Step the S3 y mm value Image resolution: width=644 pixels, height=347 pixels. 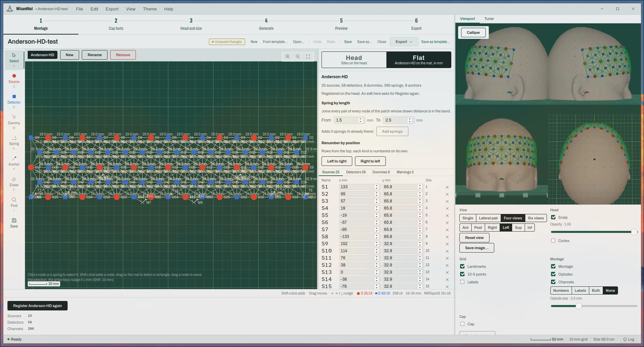pyautogui.click(x=420, y=201)
